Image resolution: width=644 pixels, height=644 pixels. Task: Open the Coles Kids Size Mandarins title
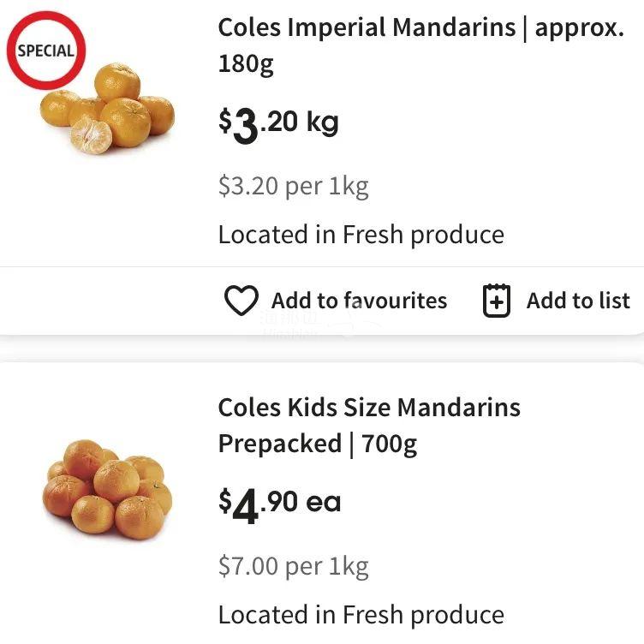point(369,407)
